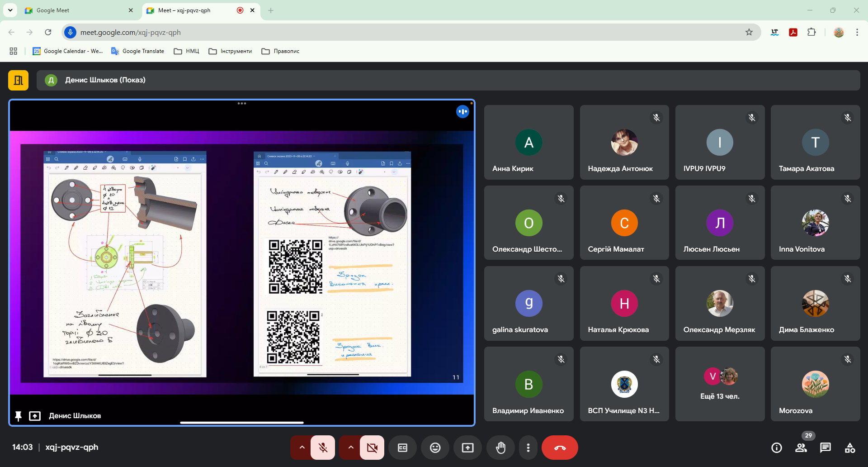Open the activities icon
Image resolution: width=868 pixels, height=467 pixels.
coord(849,448)
